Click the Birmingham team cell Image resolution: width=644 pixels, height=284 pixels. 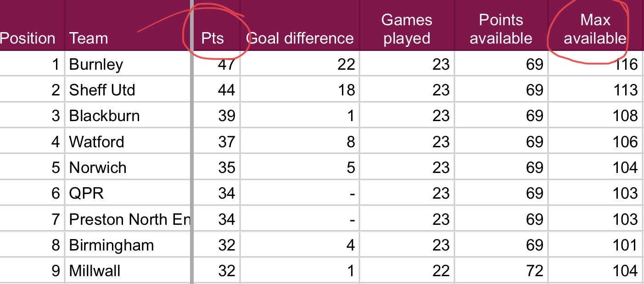coord(111,245)
